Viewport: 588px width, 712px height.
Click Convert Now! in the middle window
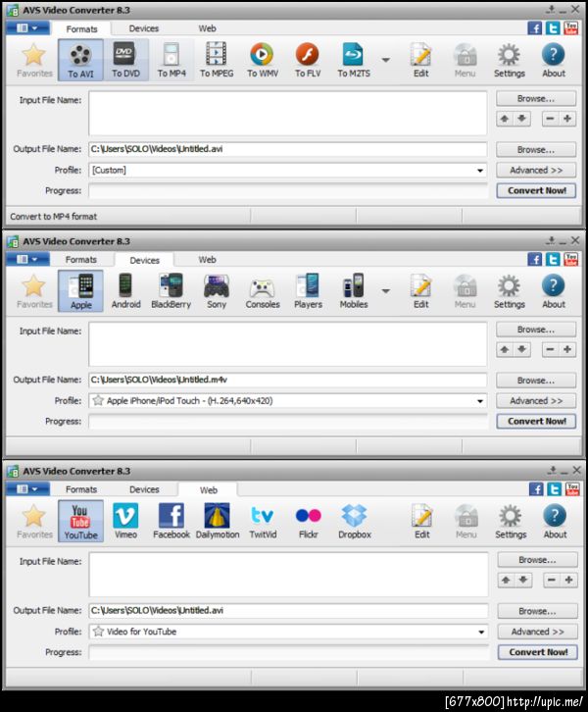pyautogui.click(x=536, y=422)
